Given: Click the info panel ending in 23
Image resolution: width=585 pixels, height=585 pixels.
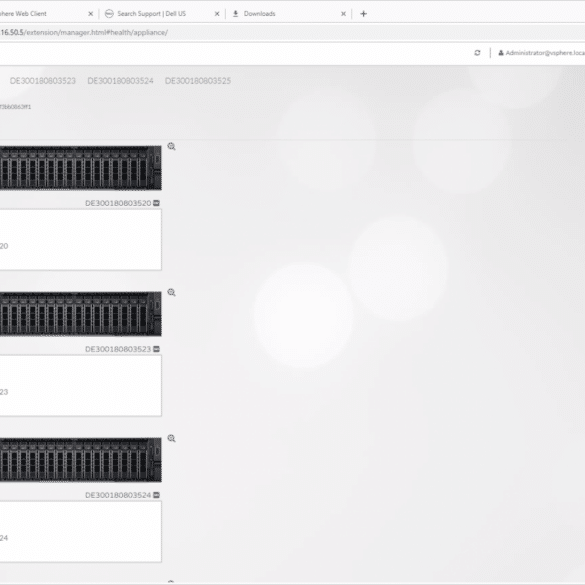Looking at the screenshot, I should 81,385.
